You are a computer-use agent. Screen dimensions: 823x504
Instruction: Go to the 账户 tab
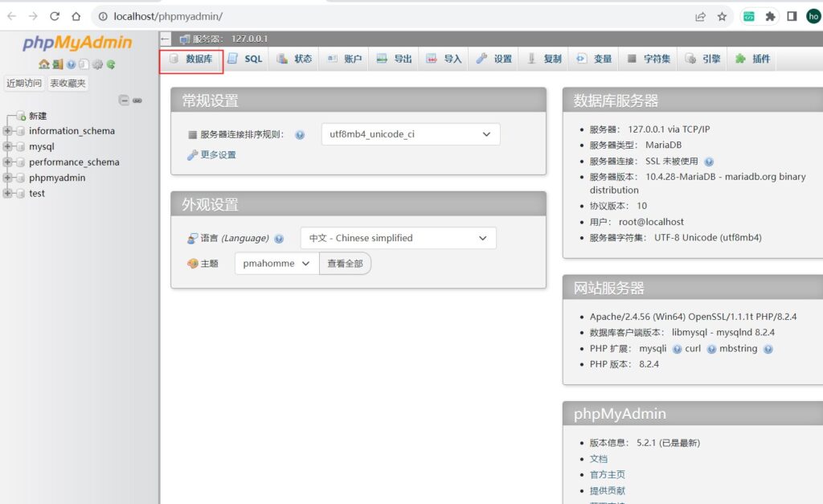[344, 59]
